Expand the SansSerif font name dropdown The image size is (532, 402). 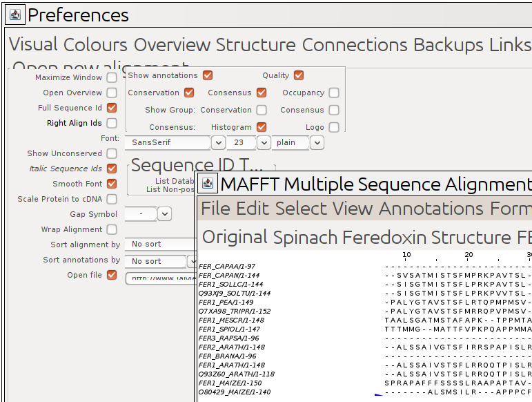click(x=218, y=143)
